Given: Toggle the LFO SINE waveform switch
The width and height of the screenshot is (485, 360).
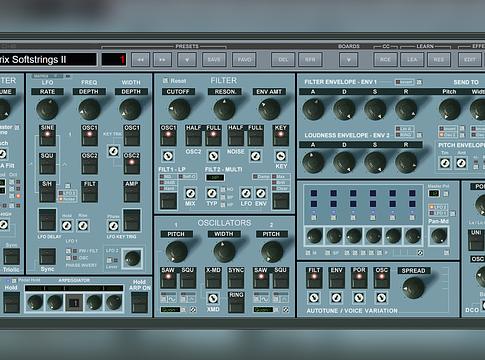Looking at the screenshot, I should [x=47, y=135].
